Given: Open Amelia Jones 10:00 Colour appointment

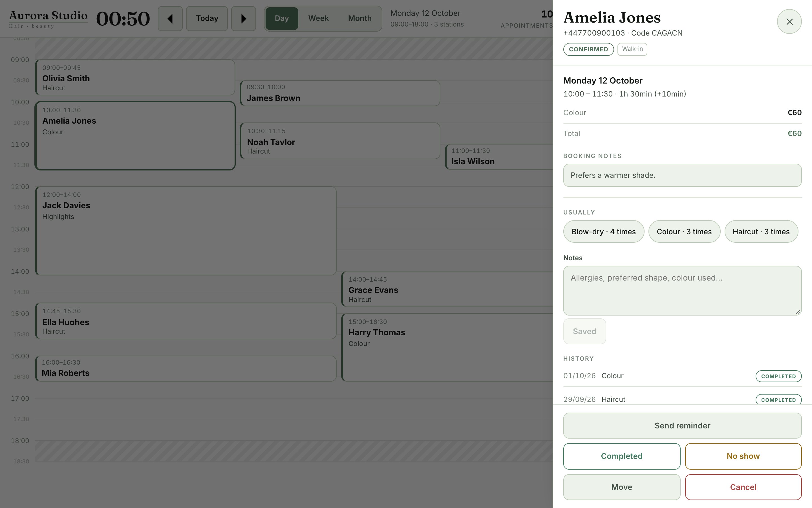Looking at the screenshot, I should [135, 136].
